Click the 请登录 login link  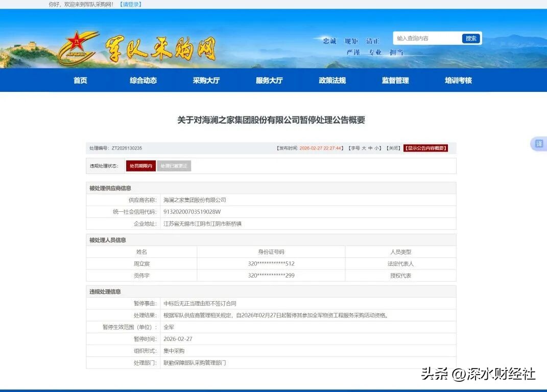point(130,4)
